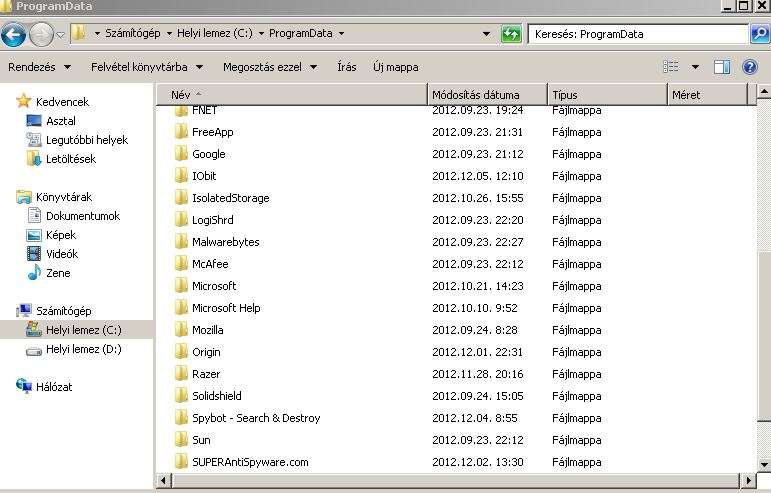Select Helyi lemez (C:) drive in sidebar
This screenshot has height=493, width=771.
point(77,329)
